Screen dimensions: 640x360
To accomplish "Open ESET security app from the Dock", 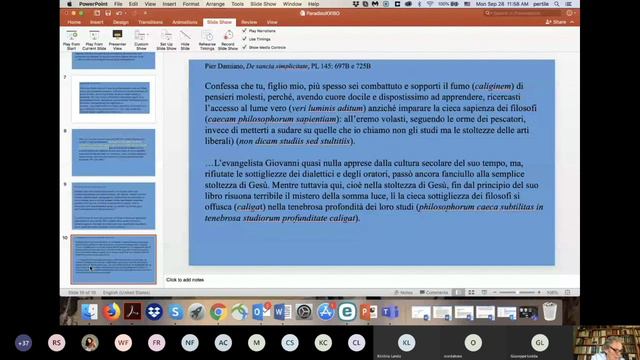I will click(x=347, y=312).
